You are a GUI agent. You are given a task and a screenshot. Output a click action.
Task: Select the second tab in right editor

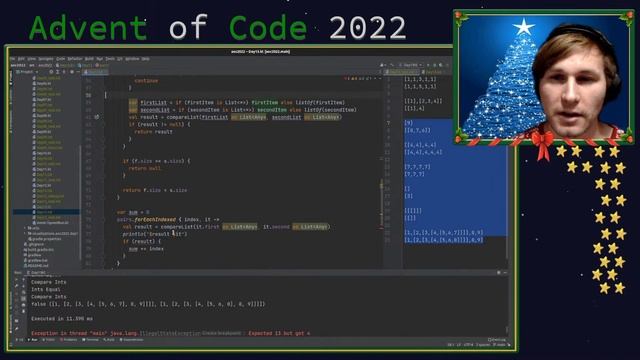tap(433, 72)
